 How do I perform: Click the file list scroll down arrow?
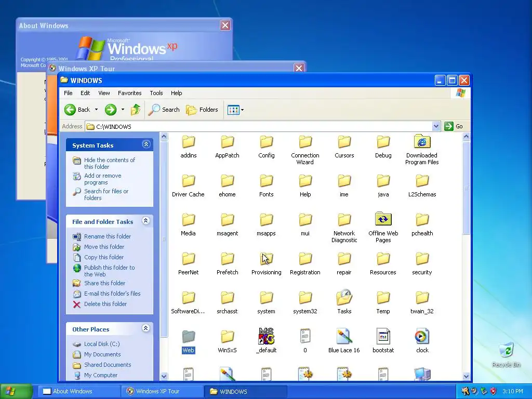pyautogui.click(x=466, y=376)
